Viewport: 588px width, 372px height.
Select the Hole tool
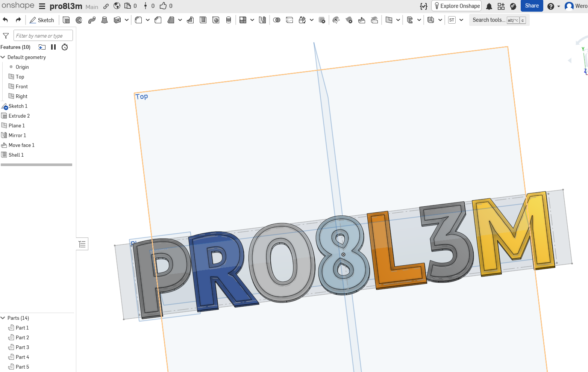tap(216, 20)
